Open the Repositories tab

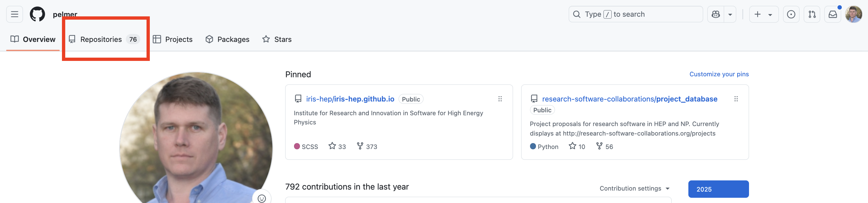tap(104, 39)
